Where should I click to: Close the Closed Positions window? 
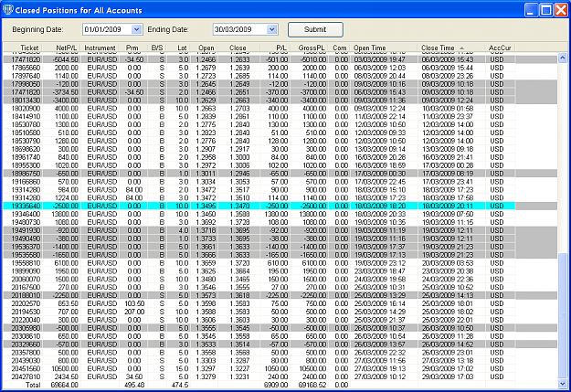click(561, 10)
